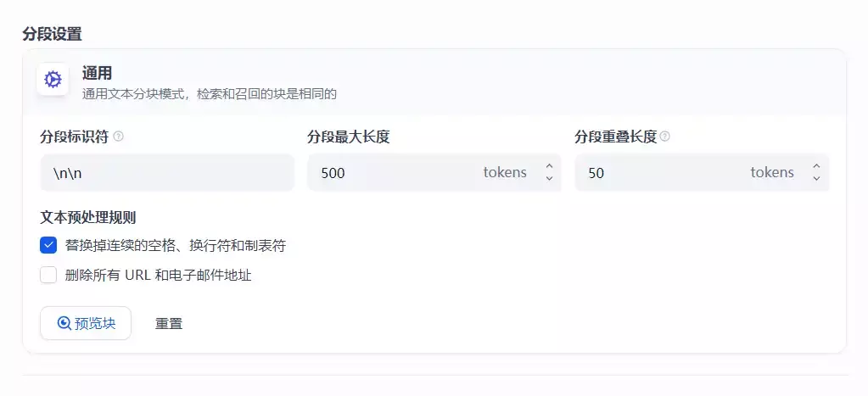Screen dimensions: 868x396
Task: Click the 分段设置 section heading
Action: click(52, 35)
